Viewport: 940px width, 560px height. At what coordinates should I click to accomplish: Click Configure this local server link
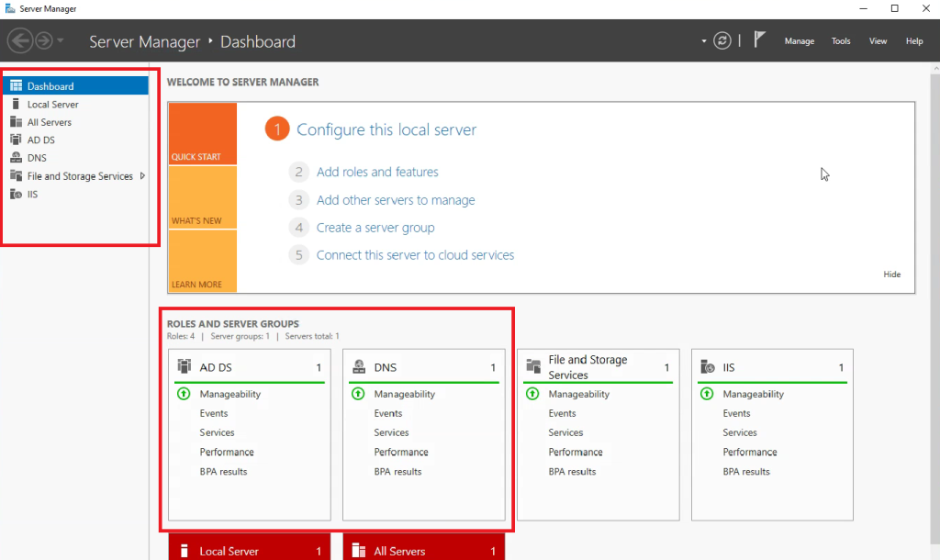point(386,129)
